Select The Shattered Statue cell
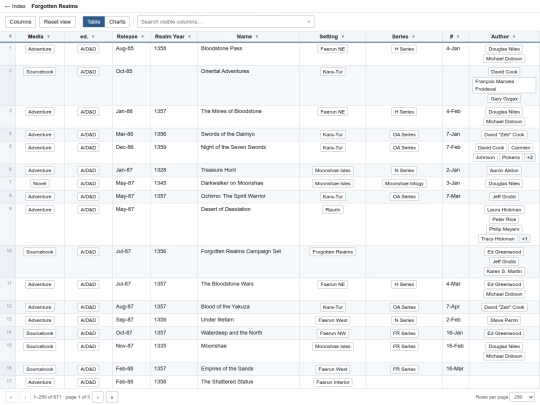Screen dimensions: 540x405 click(248, 382)
